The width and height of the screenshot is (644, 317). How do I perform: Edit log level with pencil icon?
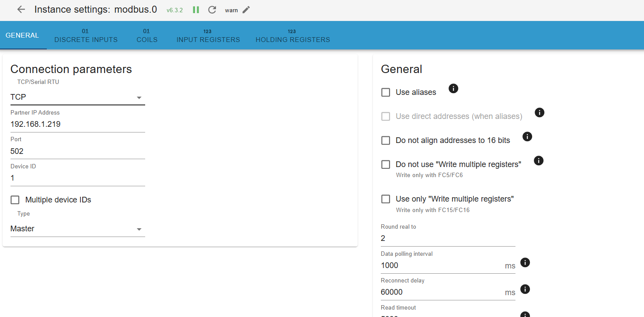[246, 10]
